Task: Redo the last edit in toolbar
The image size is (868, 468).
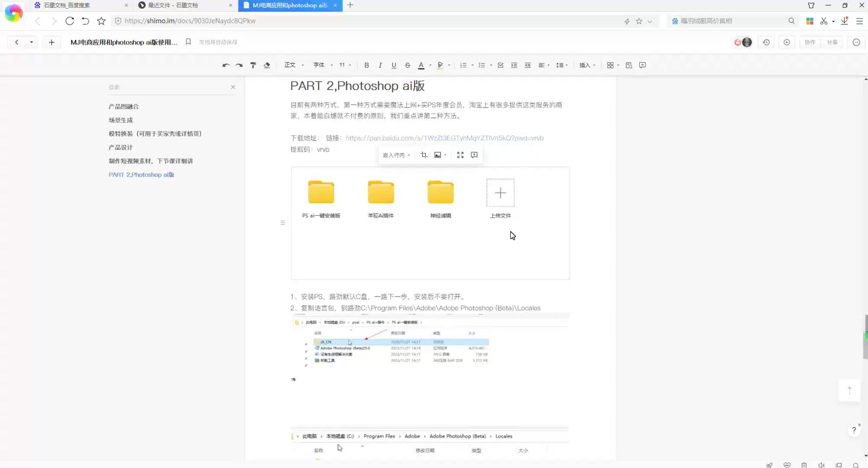Action: (239, 65)
